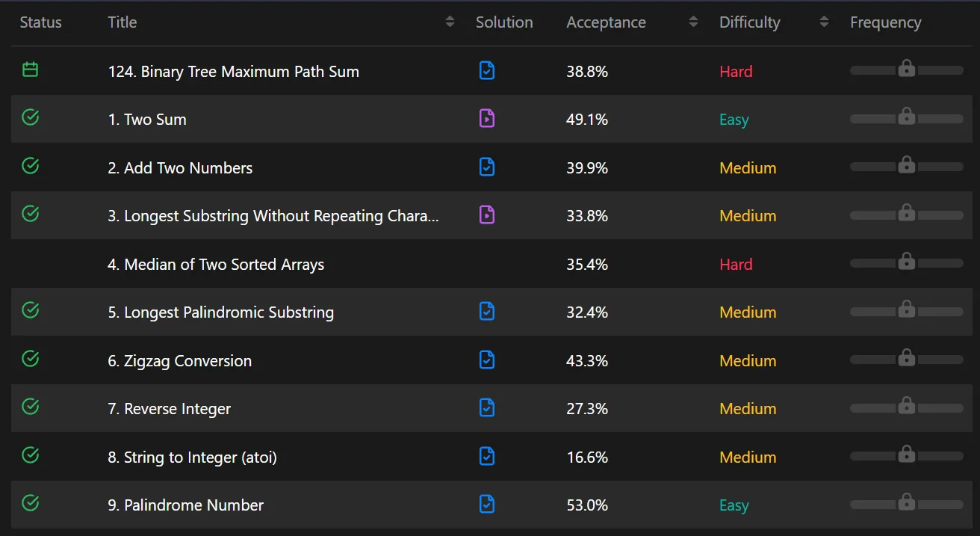
Task: Open the video solution for Longest Substring problem
Action: click(487, 215)
